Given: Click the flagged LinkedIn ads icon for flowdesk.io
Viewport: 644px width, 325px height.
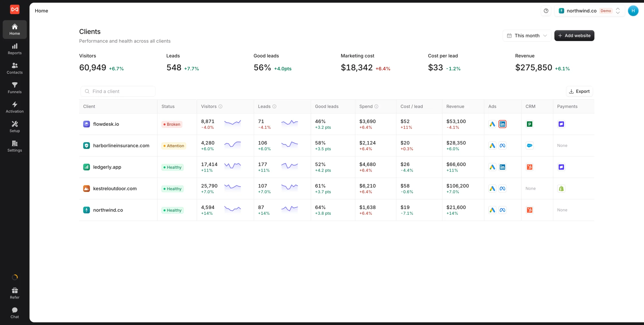Looking at the screenshot, I should coord(502,124).
